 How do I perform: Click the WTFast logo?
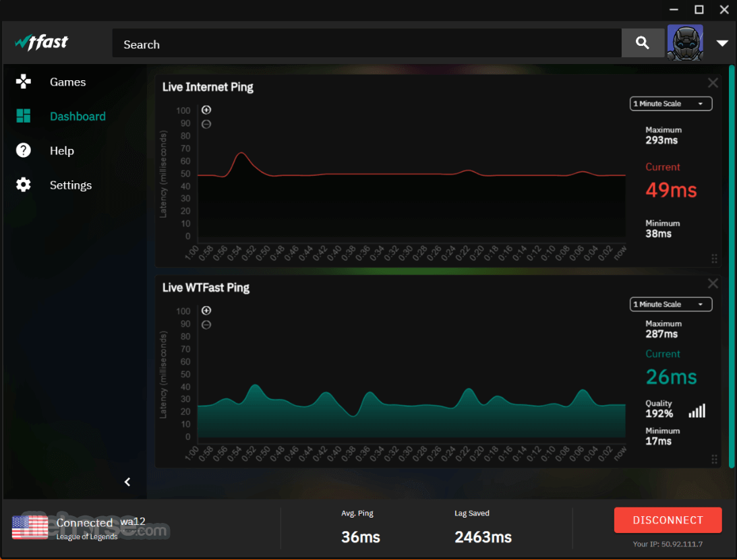tap(41, 42)
